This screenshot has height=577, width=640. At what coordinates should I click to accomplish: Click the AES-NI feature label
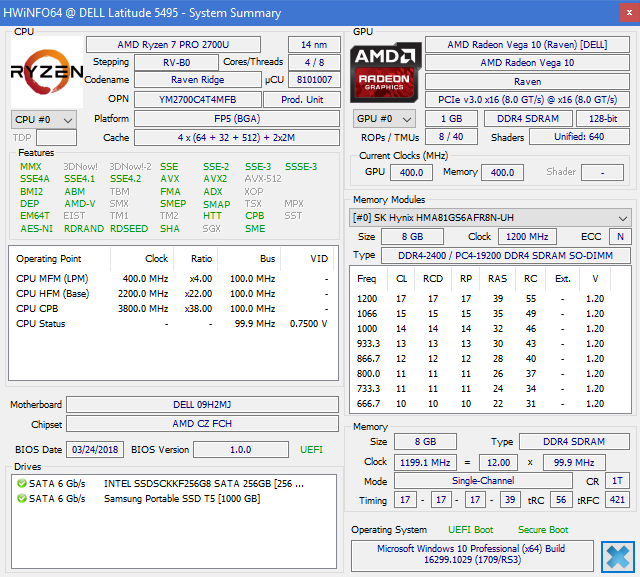point(36,229)
